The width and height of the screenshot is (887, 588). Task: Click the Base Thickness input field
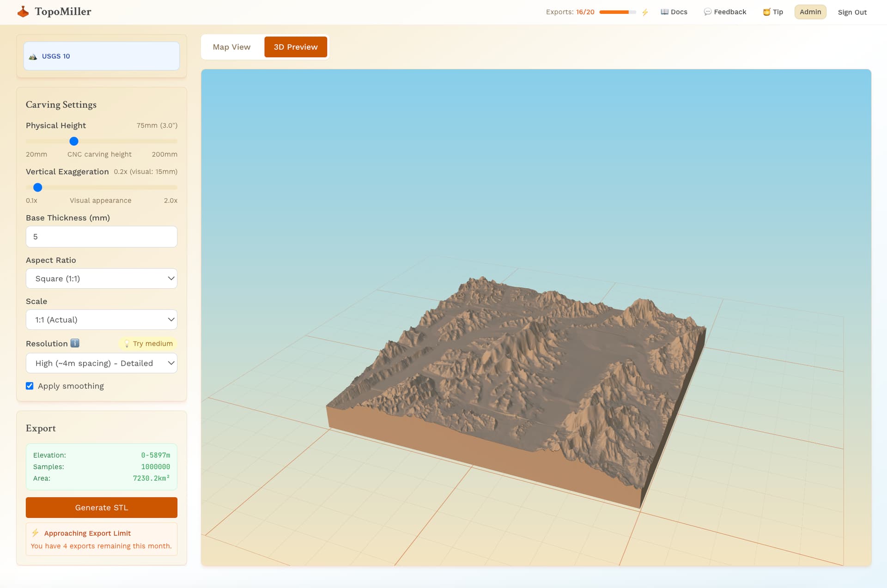(102, 236)
